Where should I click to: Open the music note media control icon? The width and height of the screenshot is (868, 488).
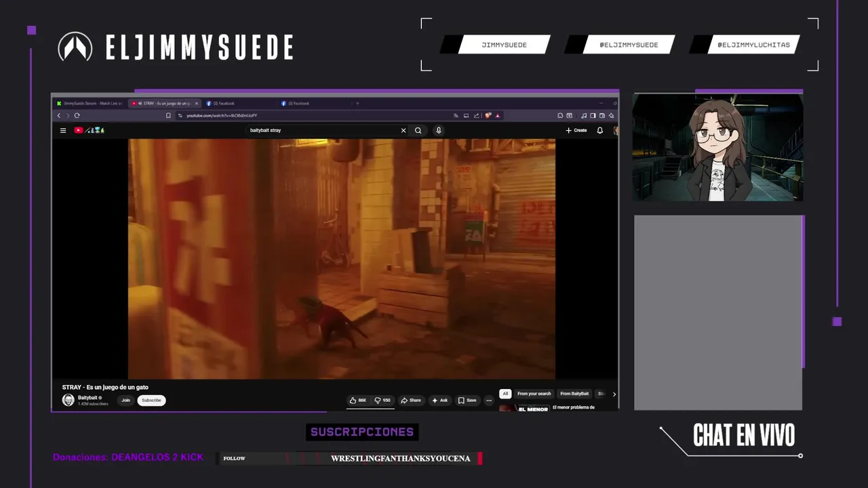[x=584, y=115]
